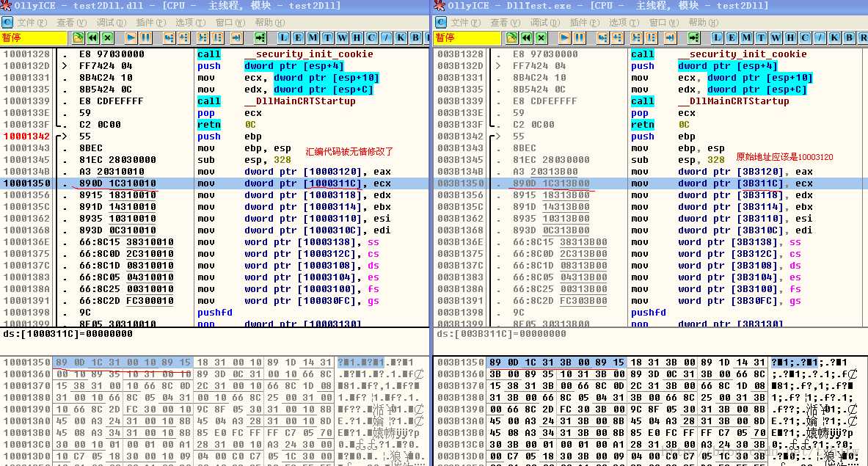Image resolution: width=868 pixels, height=466 pixels.
Task: Click Execute till return icon in test2Dll.dll window
Action: (x=237, y=37)
